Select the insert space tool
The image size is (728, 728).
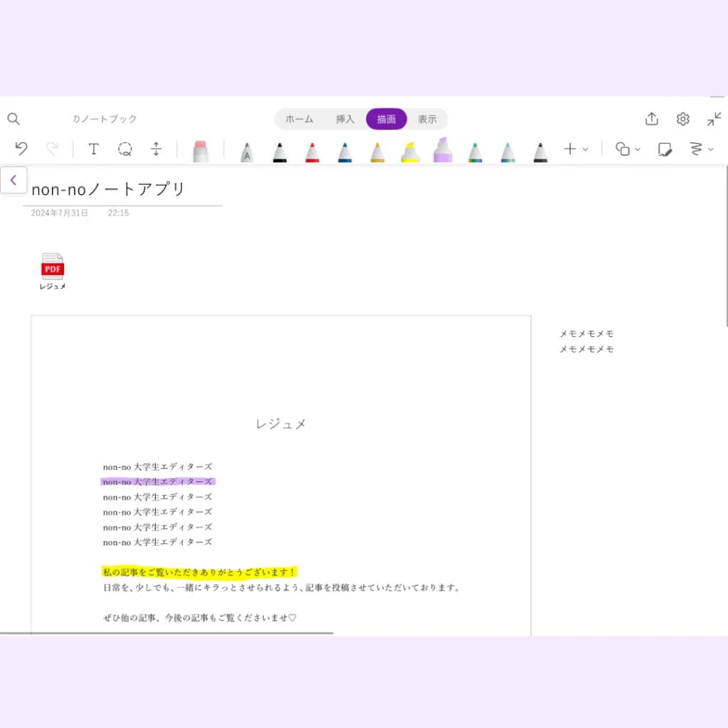[x=156, y=149]
